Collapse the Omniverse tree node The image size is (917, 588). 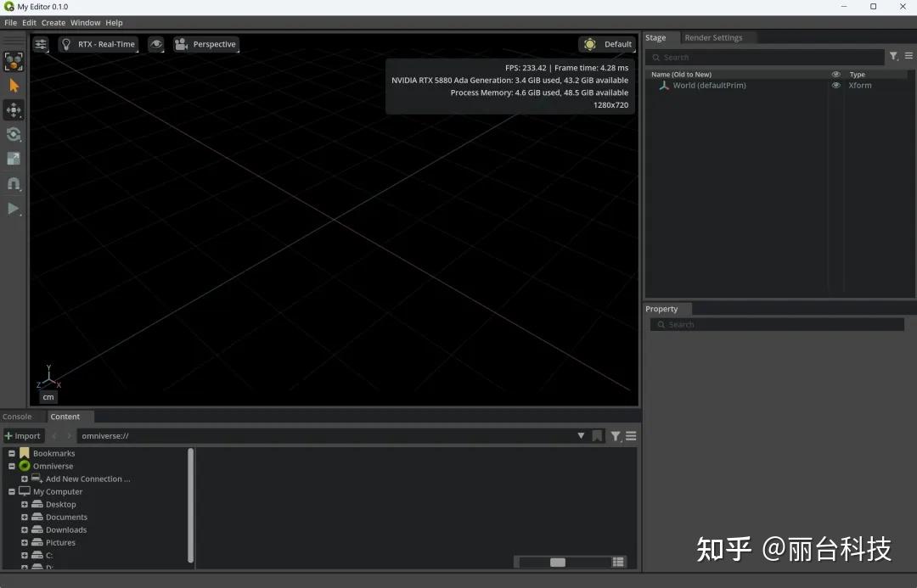pos(10,466)
